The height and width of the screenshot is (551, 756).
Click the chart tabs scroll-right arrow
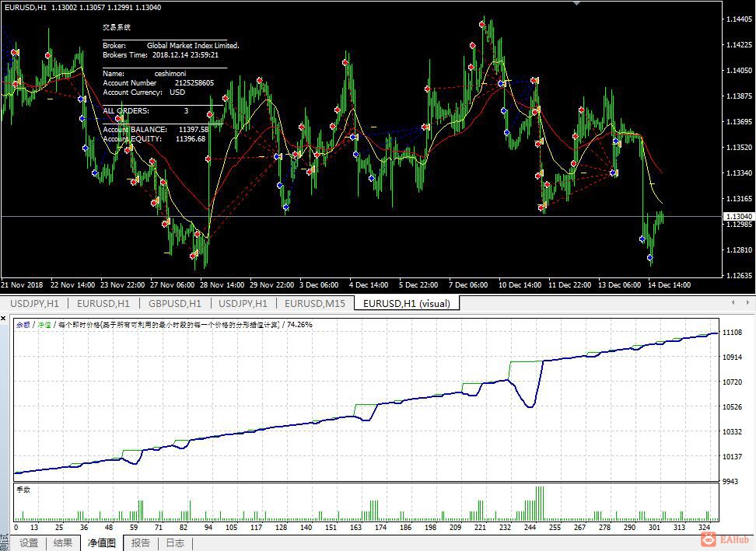[x=747, y=302]
